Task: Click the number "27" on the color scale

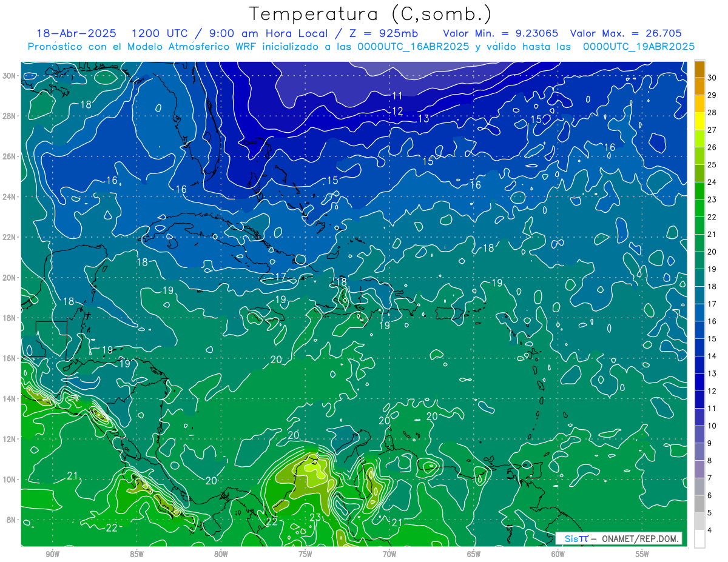Action: coord(712,130)
